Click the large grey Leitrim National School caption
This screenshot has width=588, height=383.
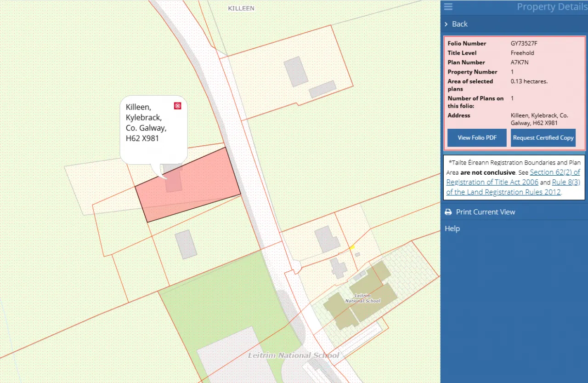294,355
